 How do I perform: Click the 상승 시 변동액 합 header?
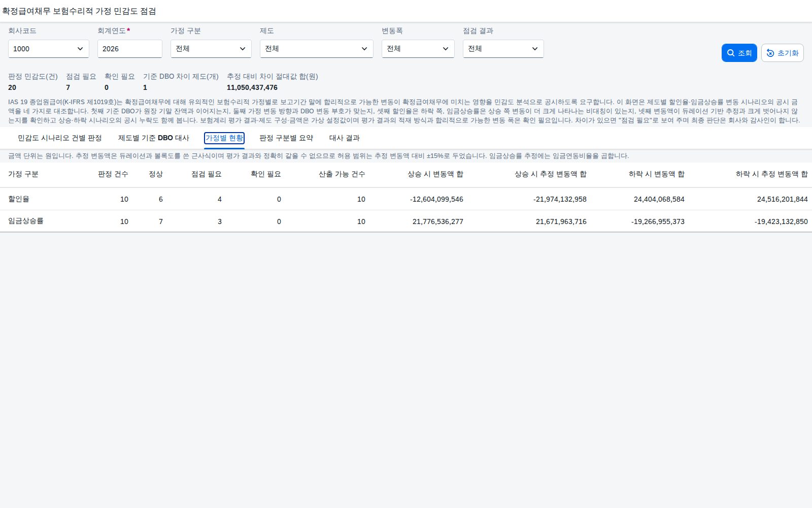(x=435, y=174)
